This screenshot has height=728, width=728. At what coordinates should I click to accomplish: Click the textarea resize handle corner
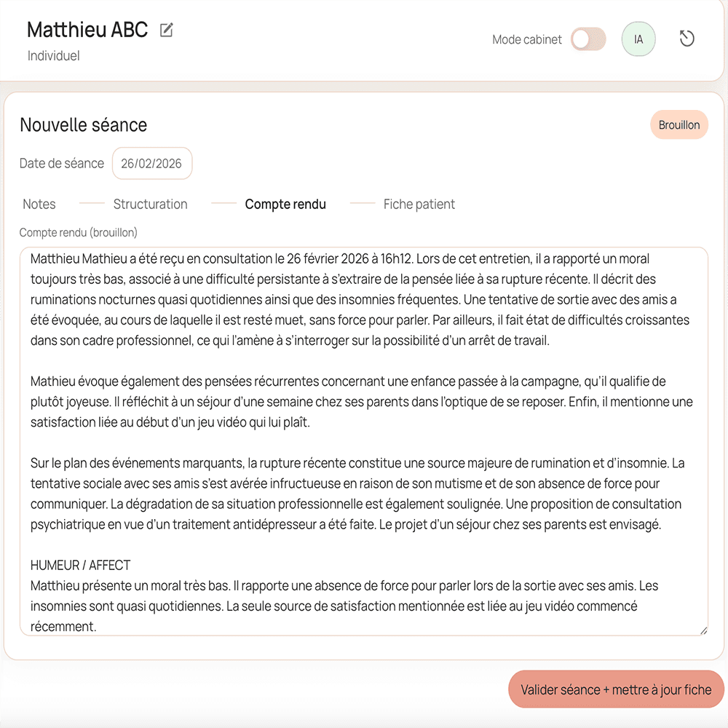(703, 630)
